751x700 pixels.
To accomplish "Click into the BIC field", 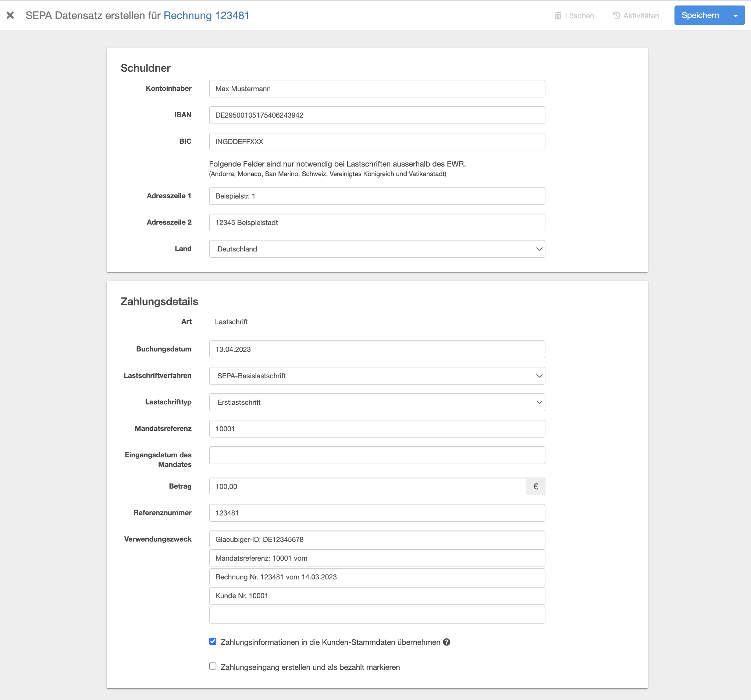I will [377, 142].
